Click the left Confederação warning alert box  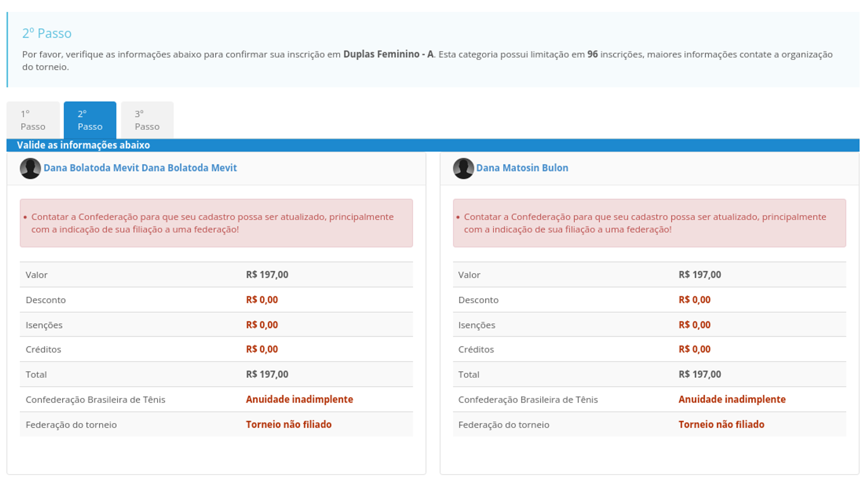(216, 223)
